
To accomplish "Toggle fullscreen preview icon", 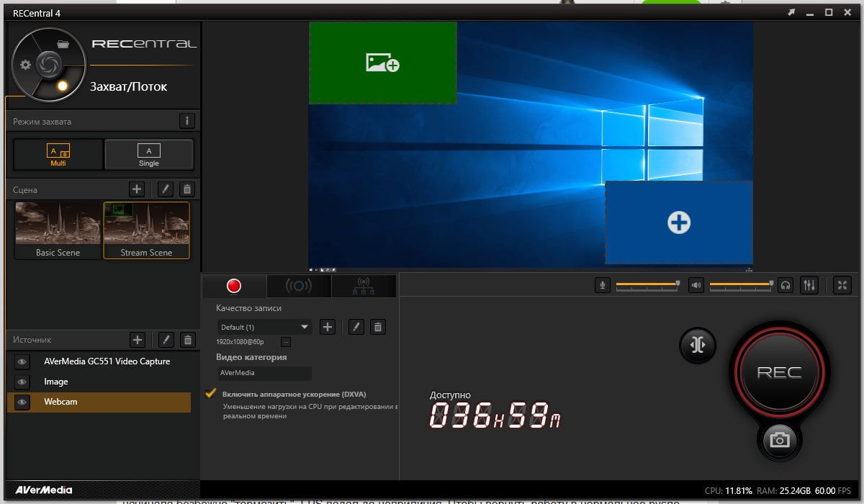I will tap(842, 285).
